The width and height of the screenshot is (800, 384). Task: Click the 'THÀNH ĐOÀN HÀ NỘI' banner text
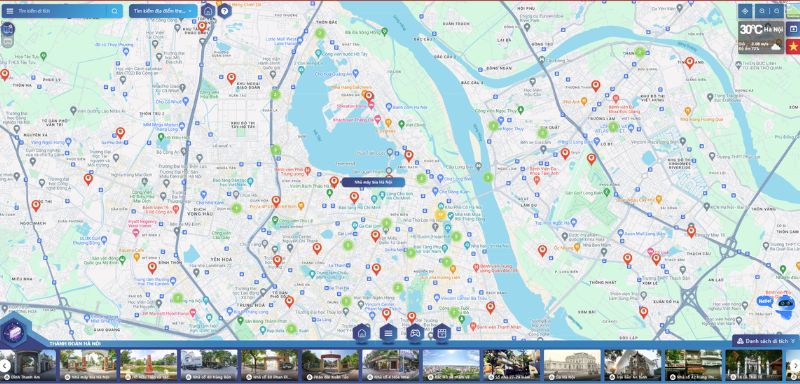75,344
